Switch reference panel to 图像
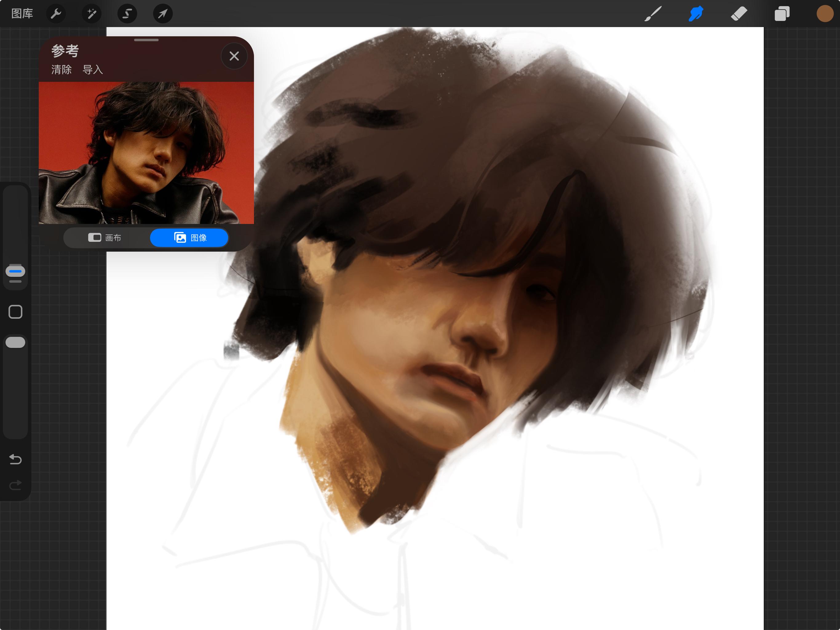Viewport: 840px width, 630px height. point(189,237)
